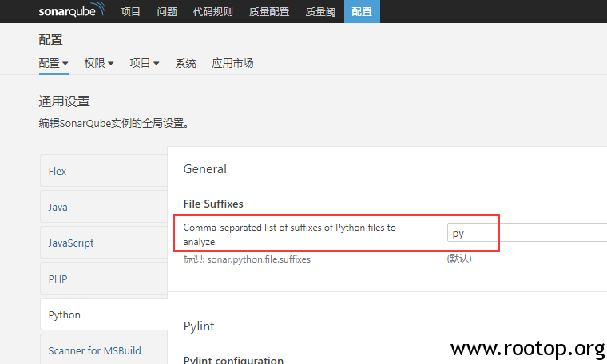Click the (默认) label under the input
The height and width of the screenshot is (364, 607).
click(459, 259)
